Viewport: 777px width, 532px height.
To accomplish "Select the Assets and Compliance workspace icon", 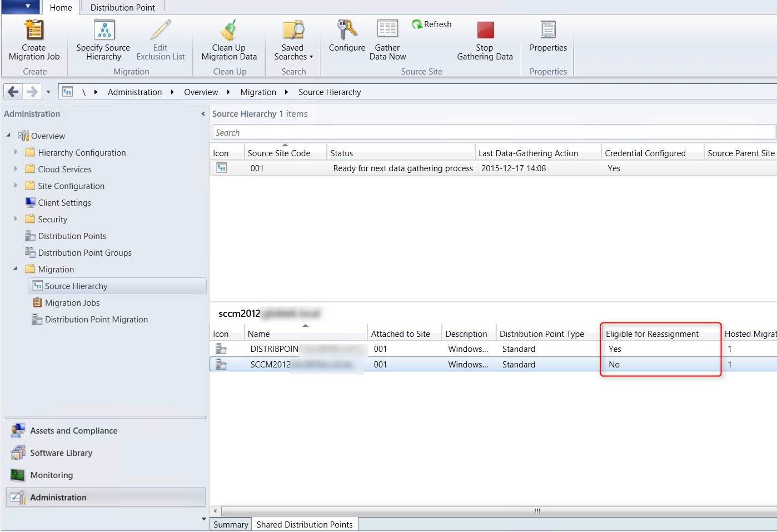I will click(x=18, y=430).
